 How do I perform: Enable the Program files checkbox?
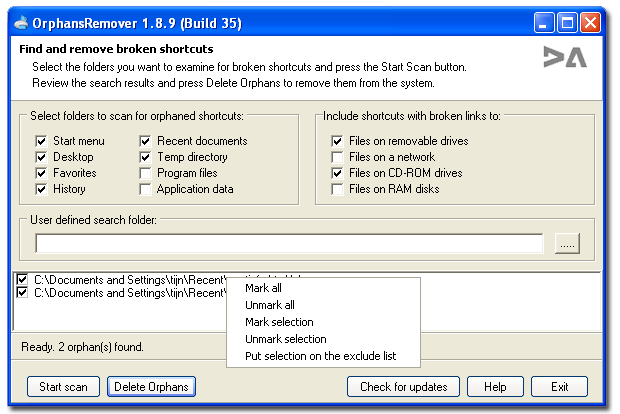(x=145, y=173)
